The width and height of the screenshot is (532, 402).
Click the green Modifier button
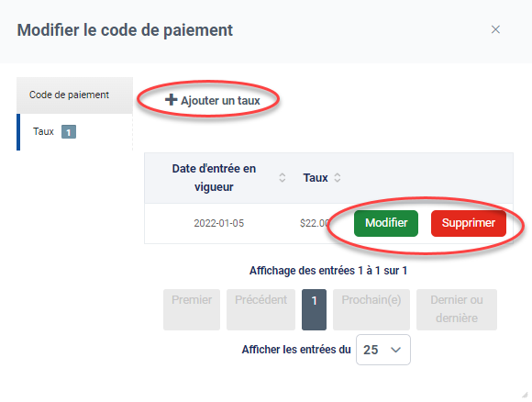[386, 223]
